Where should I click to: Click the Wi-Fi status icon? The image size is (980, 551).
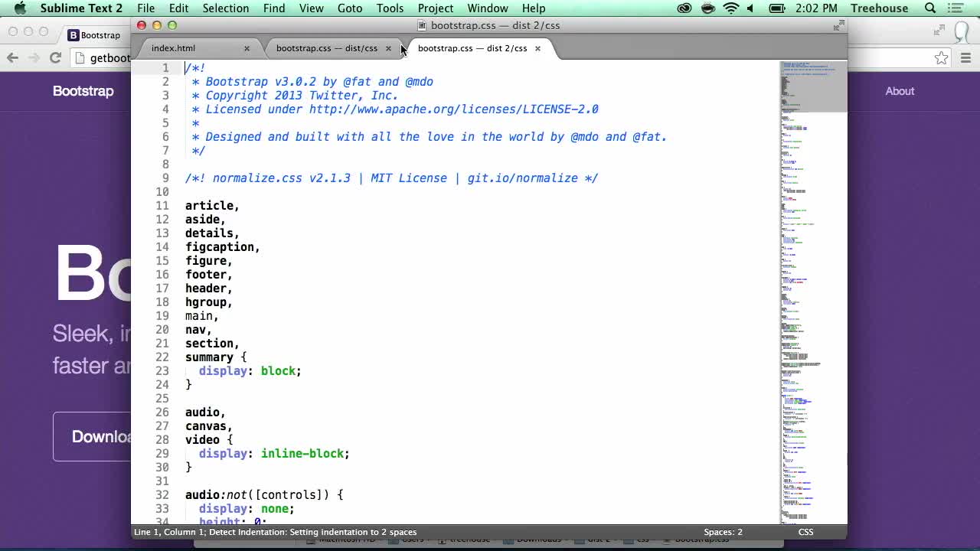tap(730, 8)
